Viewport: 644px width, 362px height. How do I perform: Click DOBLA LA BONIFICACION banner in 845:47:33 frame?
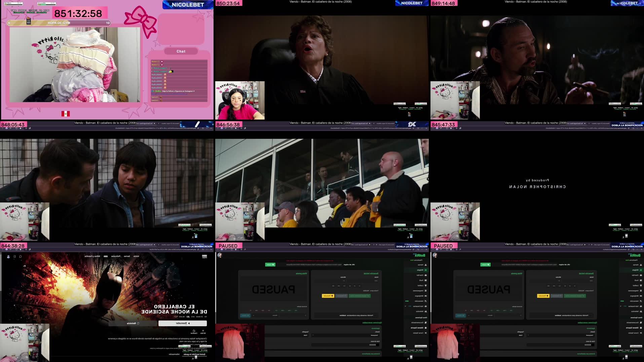pyautogui.click(x=627, y=125)
